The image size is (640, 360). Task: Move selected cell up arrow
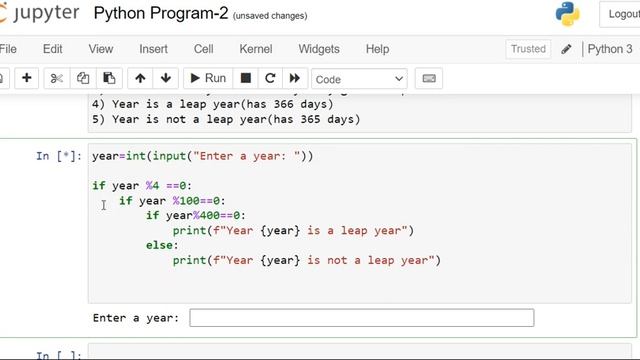click(140, 78)
